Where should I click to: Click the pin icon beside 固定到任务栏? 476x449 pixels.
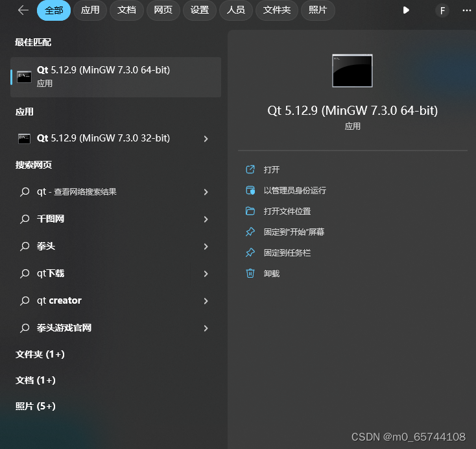[x=250, y=252]
